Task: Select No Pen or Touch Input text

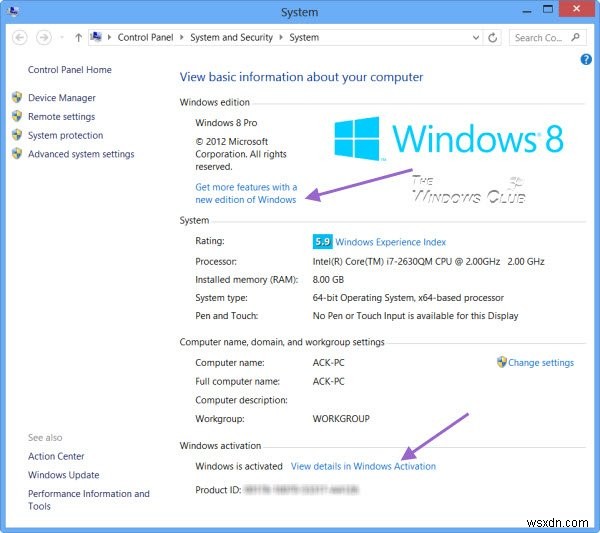Action: click(x=415, y=316)
